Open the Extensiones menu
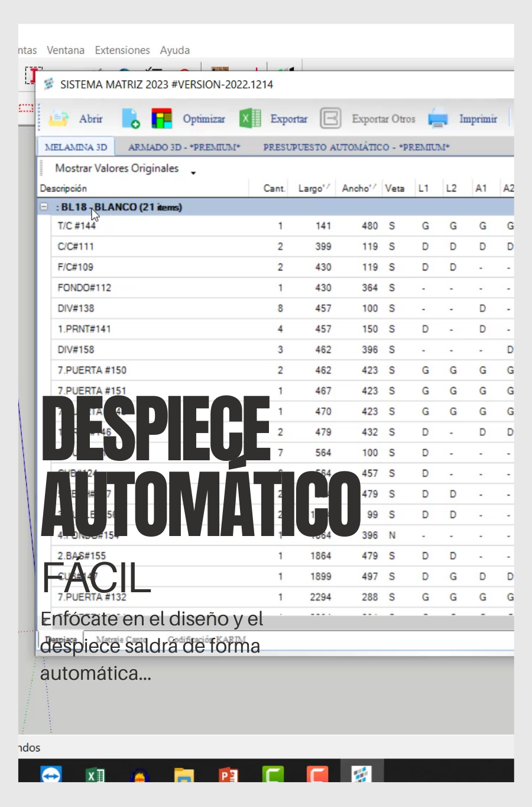 point(122,50)
